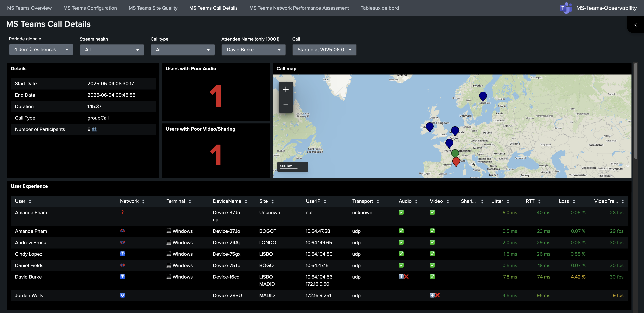Click the red question mark network icon for Amanda Pham
Image resolution: width=644 pixels, height=313 pixels.
tap(122, 212)
